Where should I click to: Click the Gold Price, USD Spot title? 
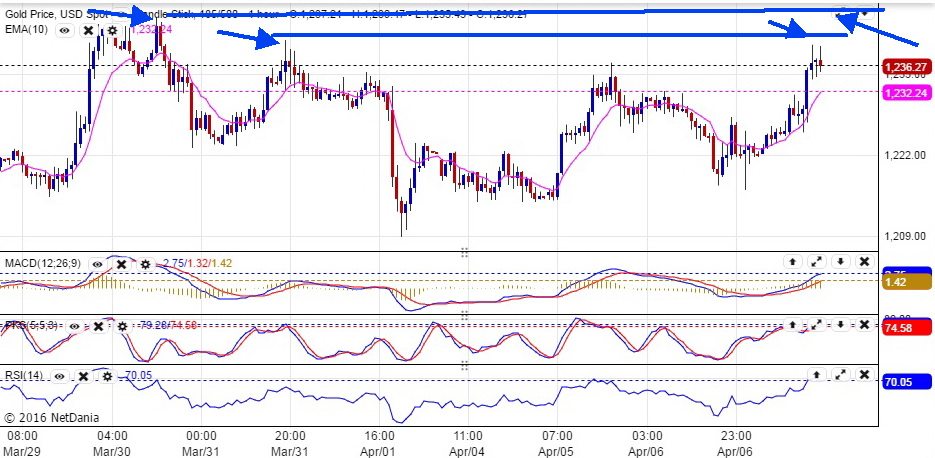57,13
